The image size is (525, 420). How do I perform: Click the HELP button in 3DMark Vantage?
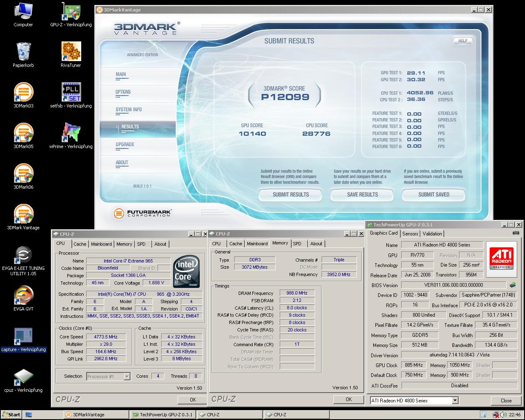[463, 41]
